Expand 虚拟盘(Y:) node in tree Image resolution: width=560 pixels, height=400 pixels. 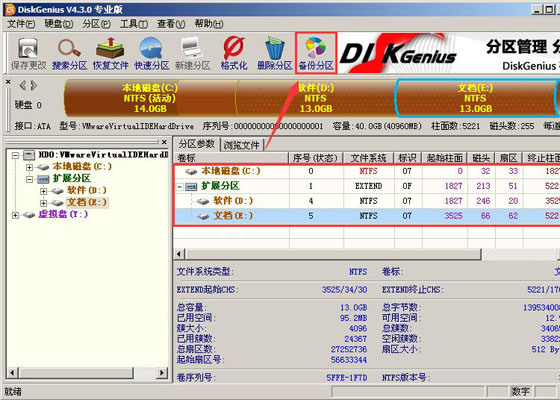click(15, 215)
